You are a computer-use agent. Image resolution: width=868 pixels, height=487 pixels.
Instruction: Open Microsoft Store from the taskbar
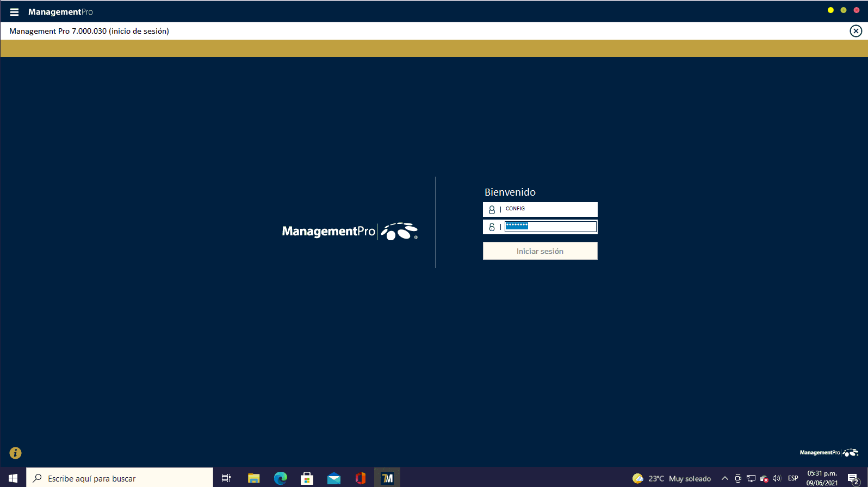coord(307,478)
